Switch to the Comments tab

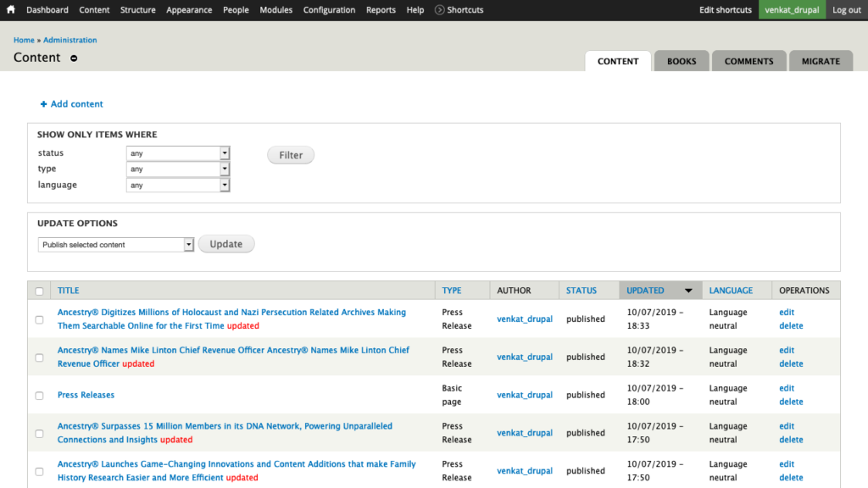click(x=749, y=61)
